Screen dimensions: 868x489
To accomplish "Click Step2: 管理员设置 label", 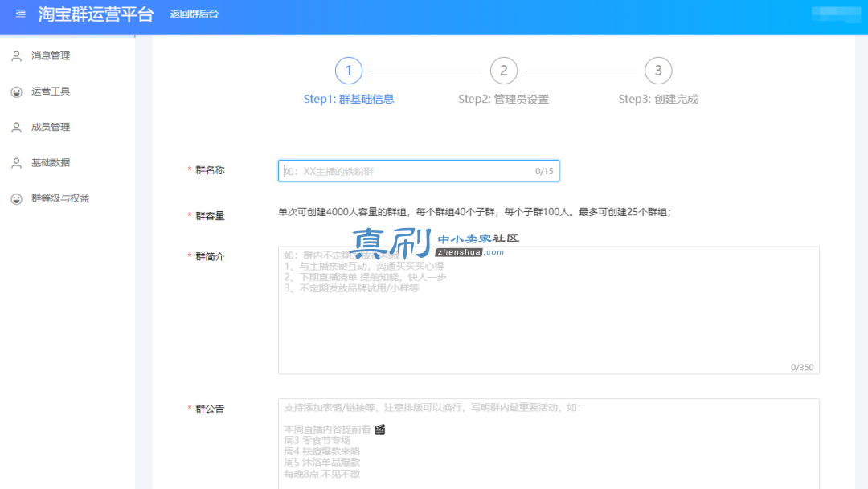I will (504, 99).
